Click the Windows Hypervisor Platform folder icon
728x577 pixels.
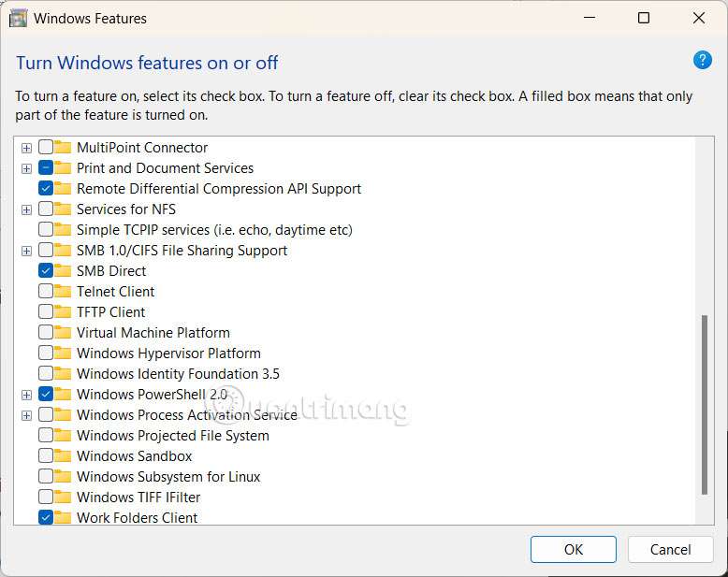point(63,353)
